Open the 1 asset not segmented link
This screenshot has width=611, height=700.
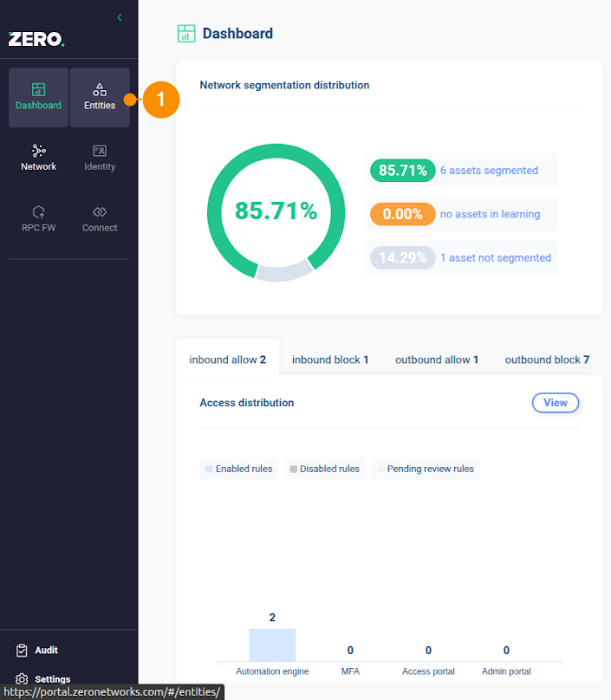[x=495, y=258]
